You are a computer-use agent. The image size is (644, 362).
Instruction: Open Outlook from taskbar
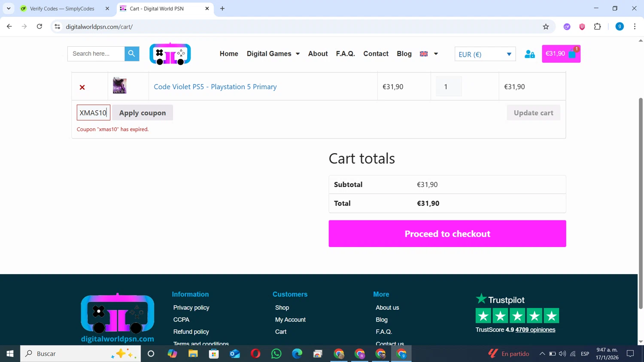tap(235, 353)
